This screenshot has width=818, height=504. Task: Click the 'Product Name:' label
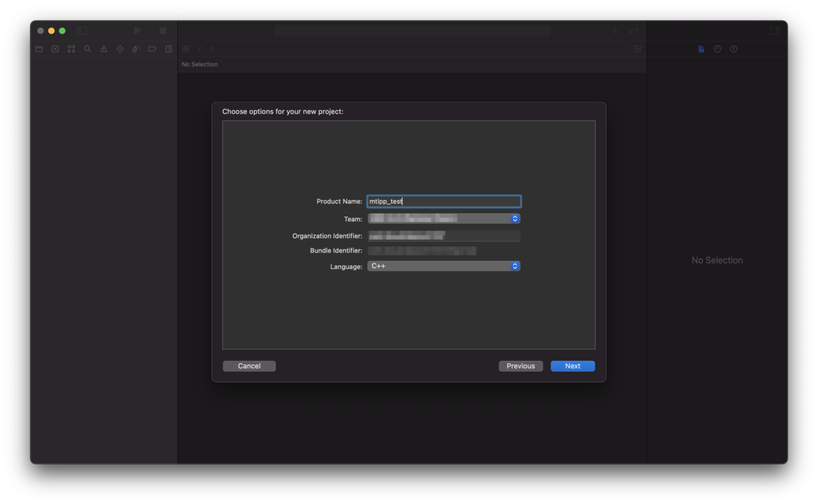pyautogui.click(x=339, y=202)
